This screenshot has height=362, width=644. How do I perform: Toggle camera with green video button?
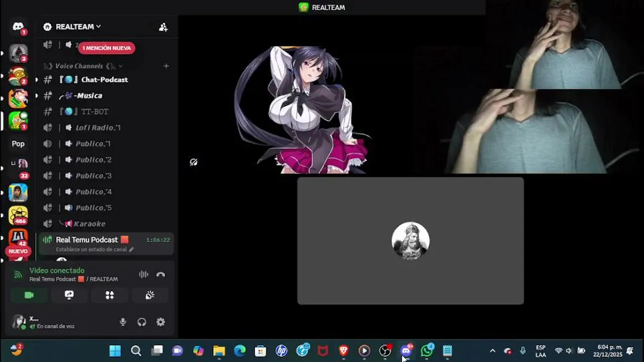[29, 295]
